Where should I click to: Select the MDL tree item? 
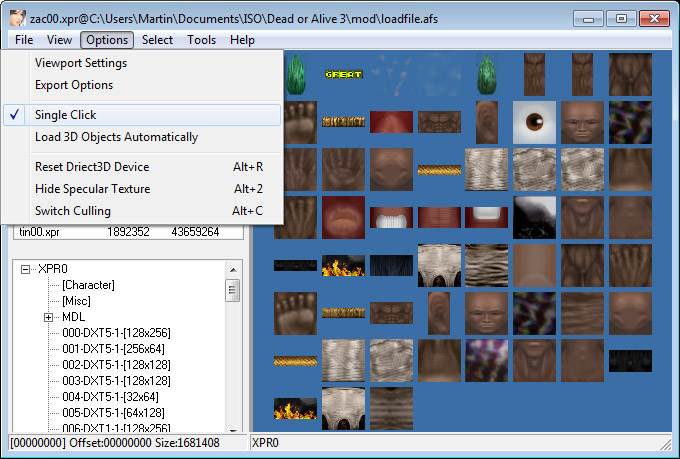[x=73, y=317]
